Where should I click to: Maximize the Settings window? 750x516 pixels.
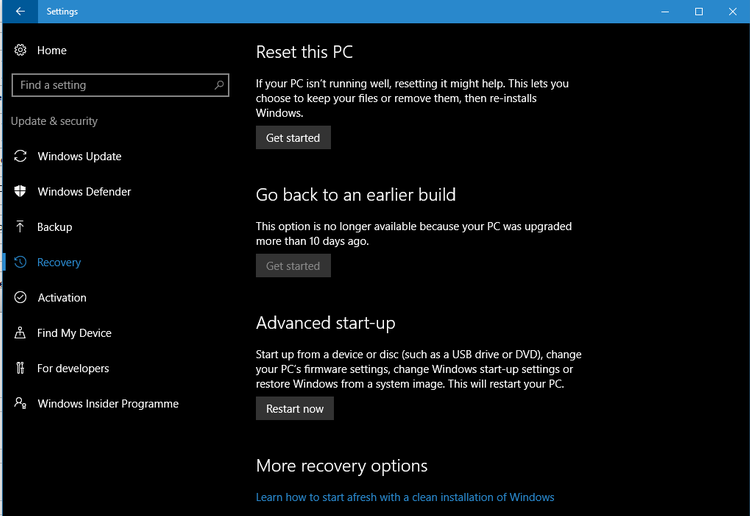click(x=699, y=11)
